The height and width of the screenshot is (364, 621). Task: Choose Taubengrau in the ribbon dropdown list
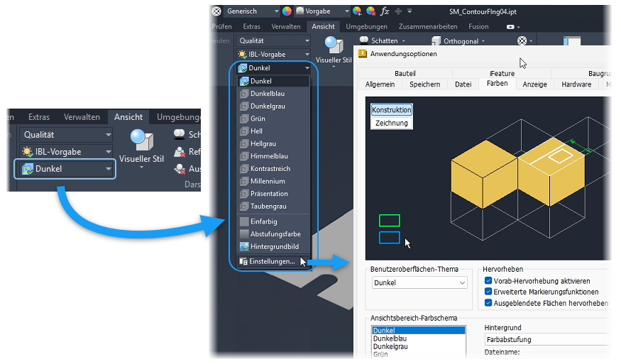[x=273, y=206]
